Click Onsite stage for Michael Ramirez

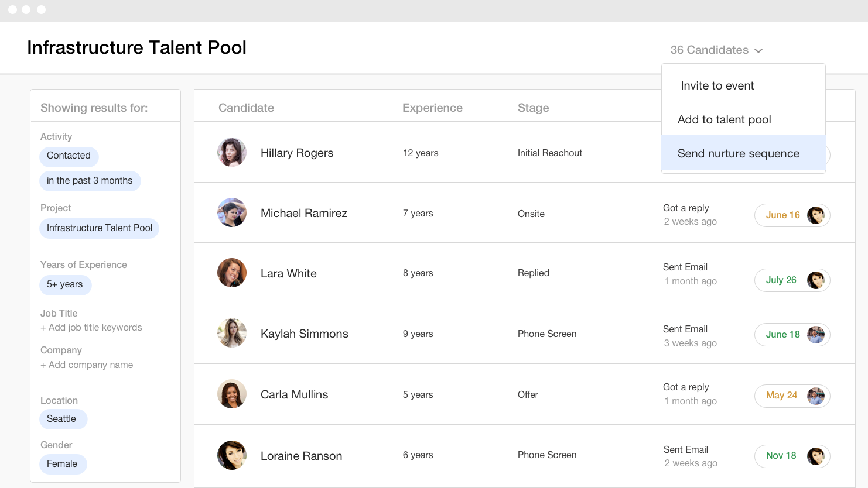pos(531,214)
